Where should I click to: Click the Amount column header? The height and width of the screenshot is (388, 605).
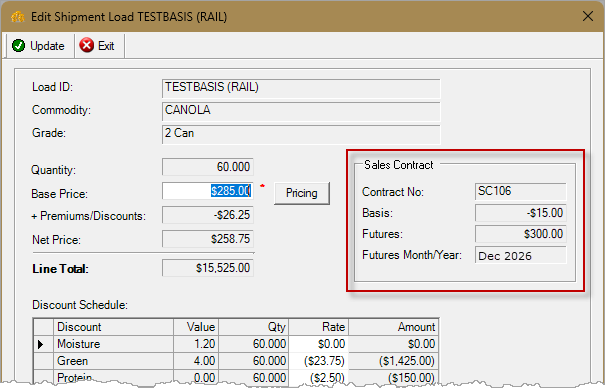tap(394, 327)
